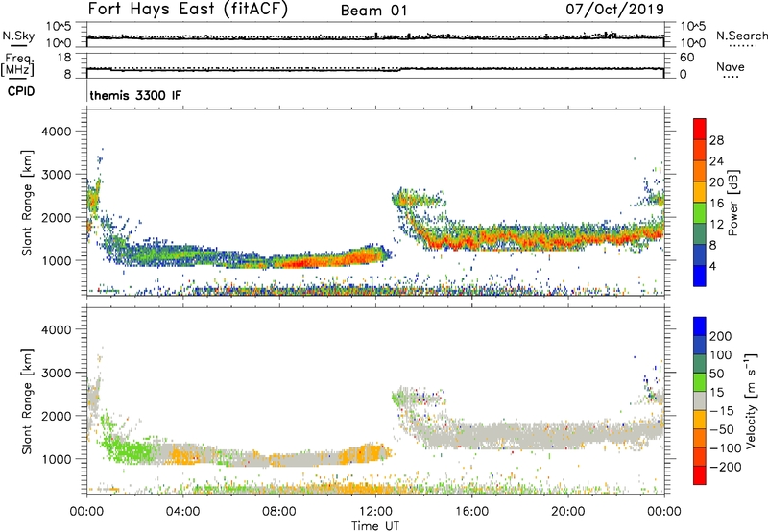Image resolution: width=768 pixels, height=532 pixels.
Task: Click 'Slant Range [km]' label of velocity panel
Action: (x=27, y=401)
